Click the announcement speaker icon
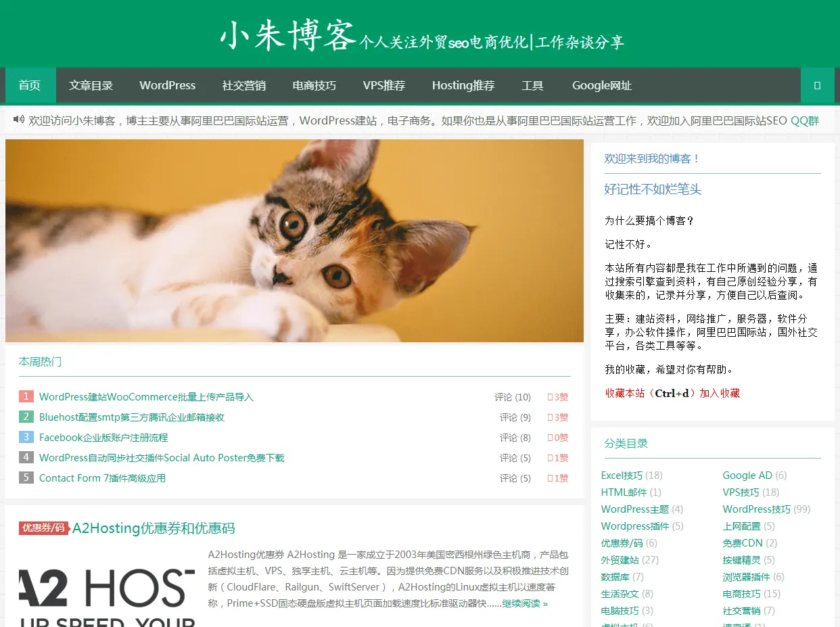 click(x=18, y=120)
